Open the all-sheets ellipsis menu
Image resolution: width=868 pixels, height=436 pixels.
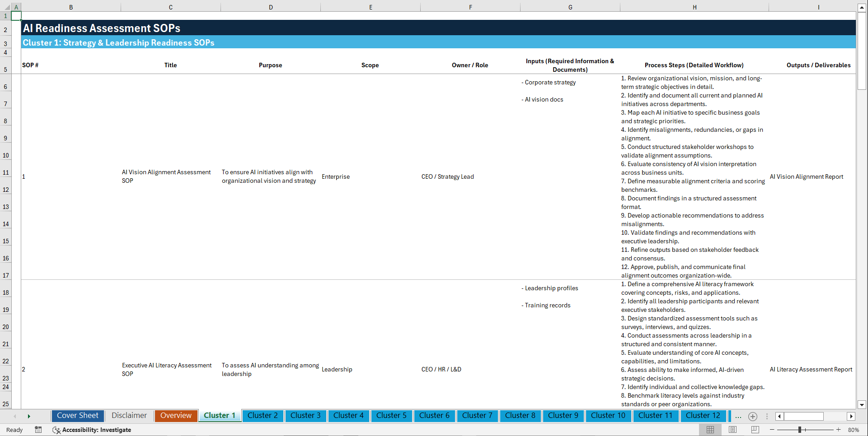(x=738, y=416)
